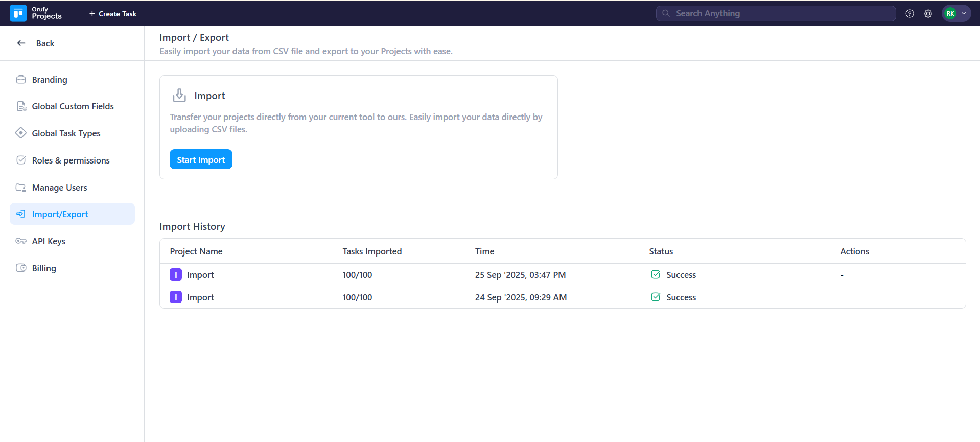This screenshot has height=442, width=980.
Task: Click the API Keys key icon
Action: 21,241
